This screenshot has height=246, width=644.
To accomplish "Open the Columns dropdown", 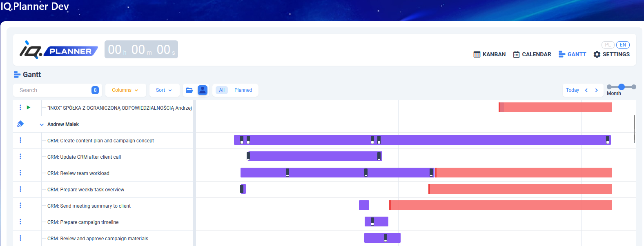I will [x=125, y=90].
